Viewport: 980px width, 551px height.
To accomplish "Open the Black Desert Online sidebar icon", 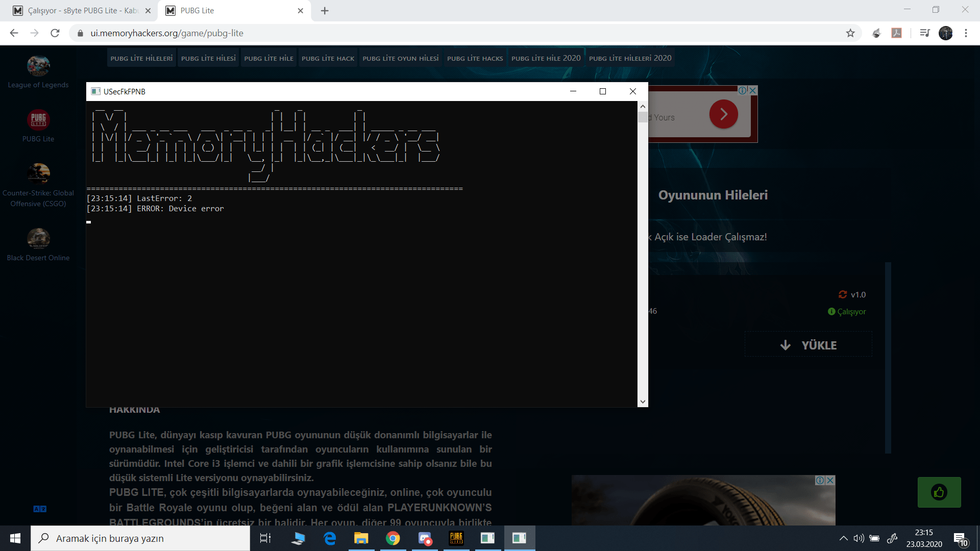I will coord(38,238).
